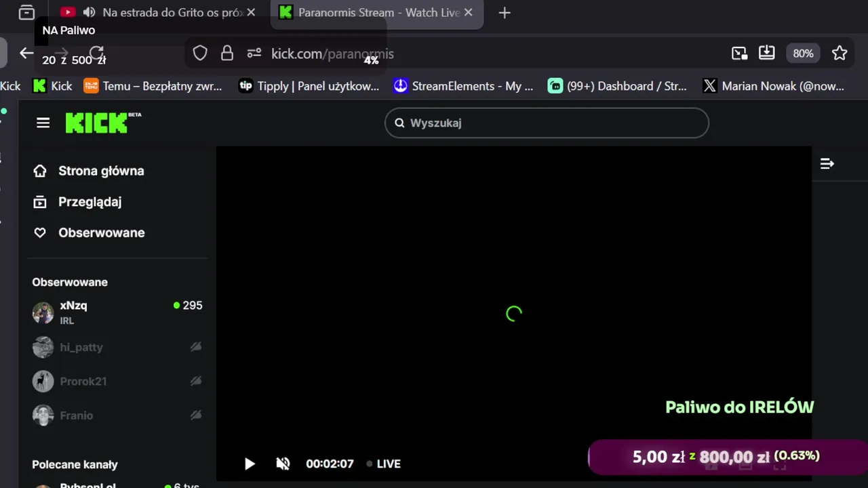The height and width of the screenshot is (488, 868).
Task: Bookmark this page with the star
Action: (840, 54)
